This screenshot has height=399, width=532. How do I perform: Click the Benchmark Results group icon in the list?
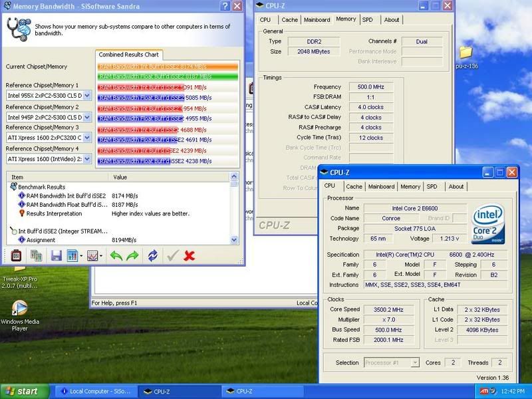(x=13, y=187)
